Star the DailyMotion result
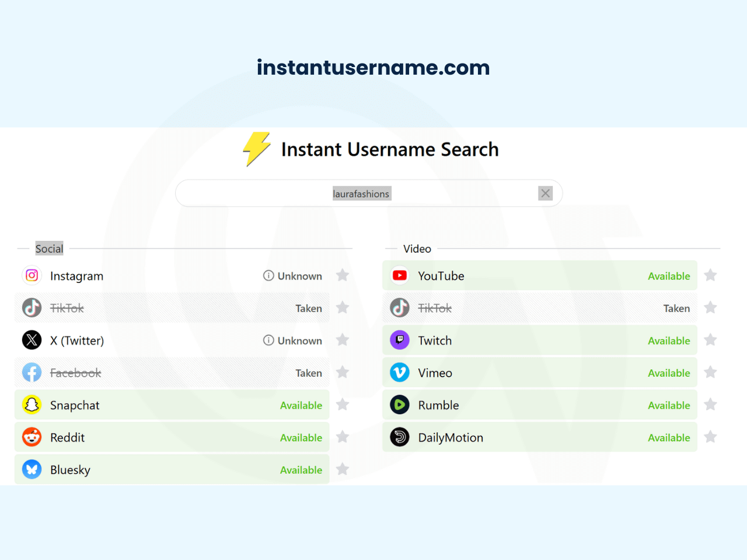Image resolution: width=747 pixels, height=560 pixels. [710, 437]
